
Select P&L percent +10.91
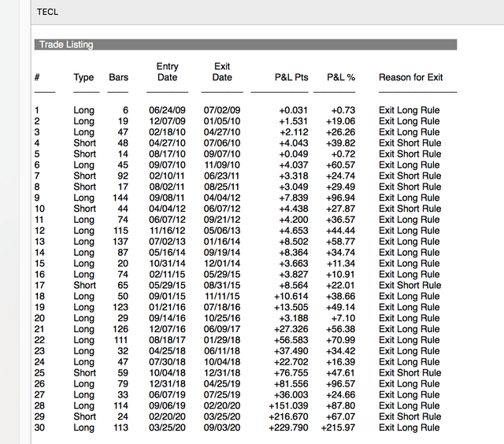tap(341, 274)
